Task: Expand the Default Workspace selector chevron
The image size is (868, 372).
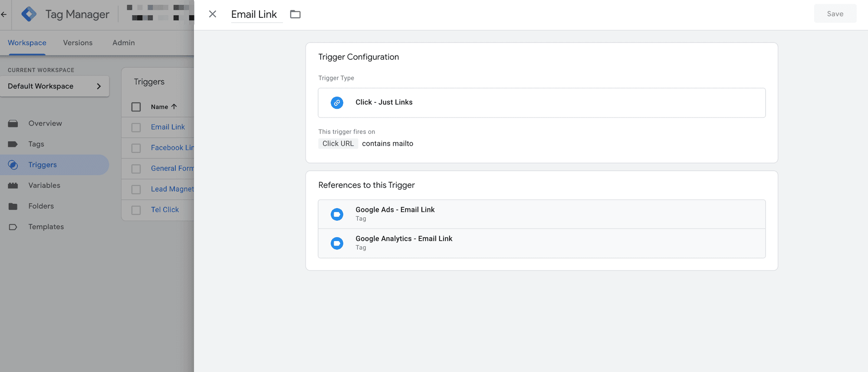Action: tap(99, 86)
